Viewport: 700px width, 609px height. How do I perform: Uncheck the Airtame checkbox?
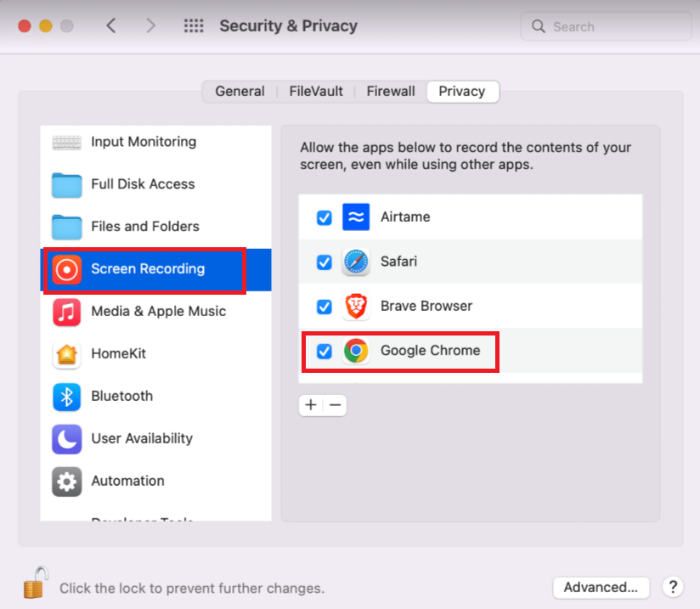click(324, 217)
